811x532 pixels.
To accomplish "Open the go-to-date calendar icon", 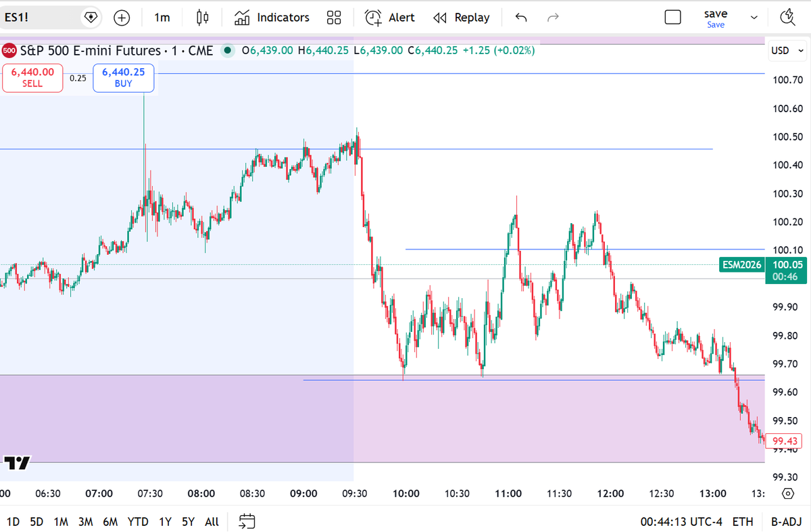I will point(247,521).
